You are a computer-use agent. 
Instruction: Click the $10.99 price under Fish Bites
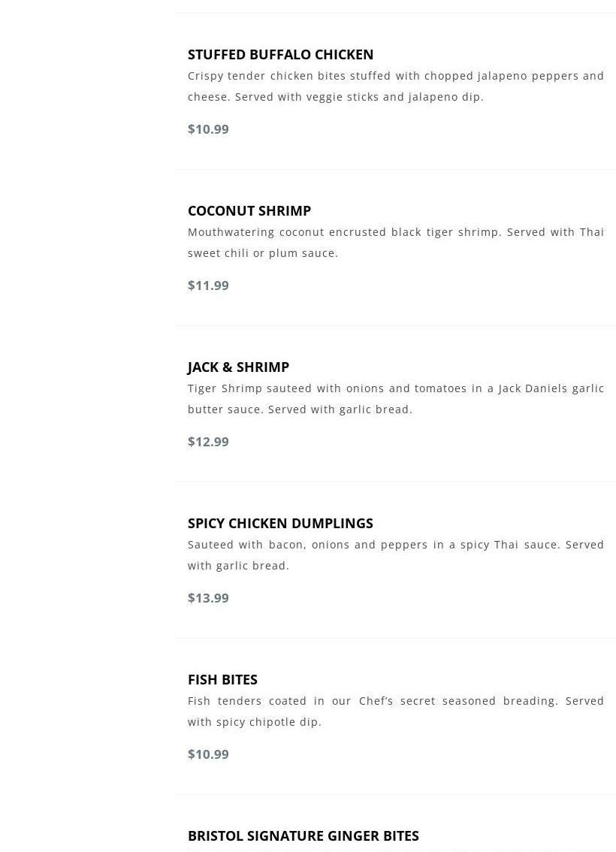click(208, 754)
